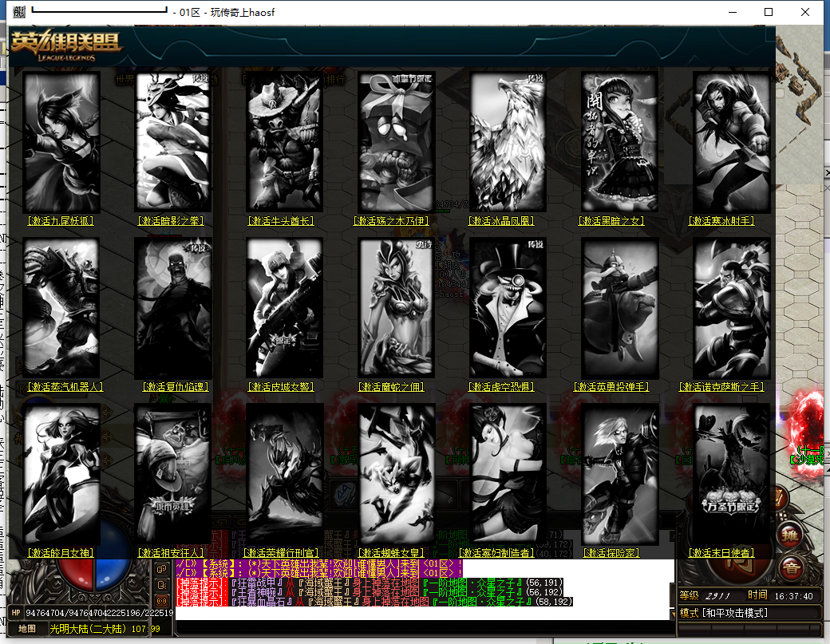Click the 激活牛头酋长 link
830x644 pixels.
click(x=283, y=220)
